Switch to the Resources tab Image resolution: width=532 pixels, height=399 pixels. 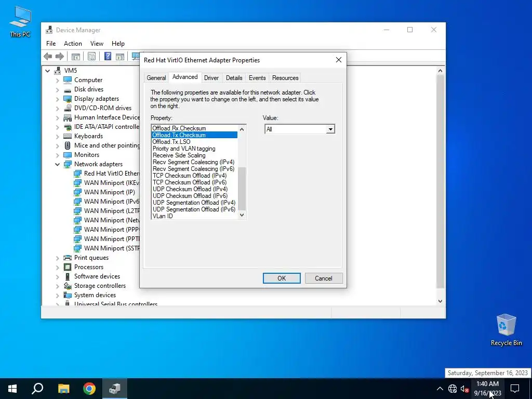tap(285, 78)
